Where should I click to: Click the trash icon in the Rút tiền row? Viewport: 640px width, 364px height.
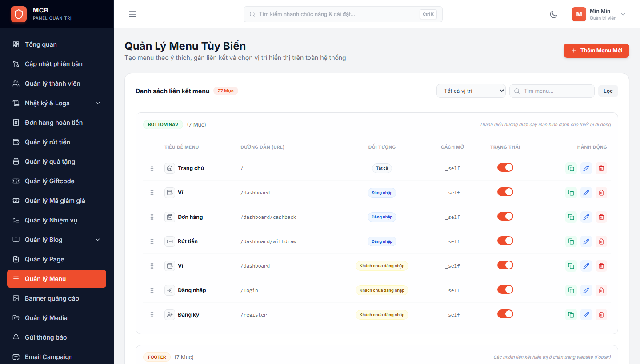click(601, 241)
